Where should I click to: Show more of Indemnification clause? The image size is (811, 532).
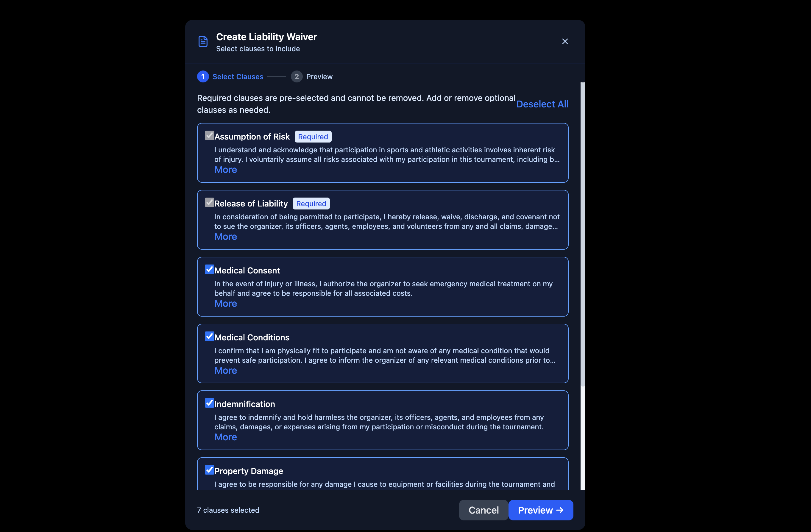[226, 437]
